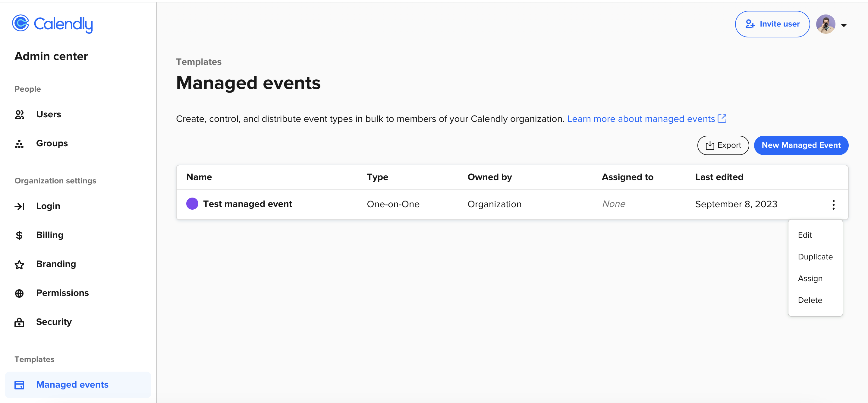The width and height of the screenshot is (868, 403).
Task: Click the Branding star icon
Action: (20, 265)
